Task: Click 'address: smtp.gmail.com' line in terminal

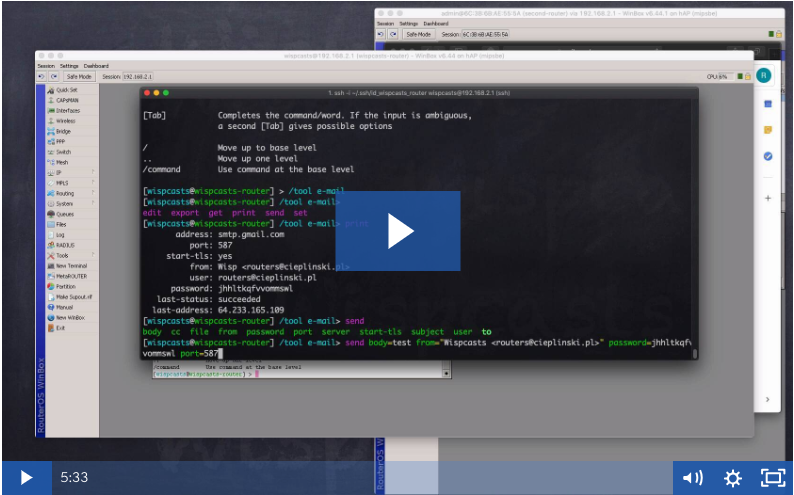Action: pos(230,234)
